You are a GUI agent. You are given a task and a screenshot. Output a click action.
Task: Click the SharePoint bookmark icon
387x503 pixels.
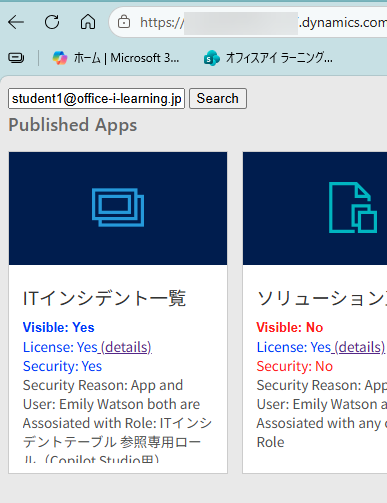click(211, 58)
